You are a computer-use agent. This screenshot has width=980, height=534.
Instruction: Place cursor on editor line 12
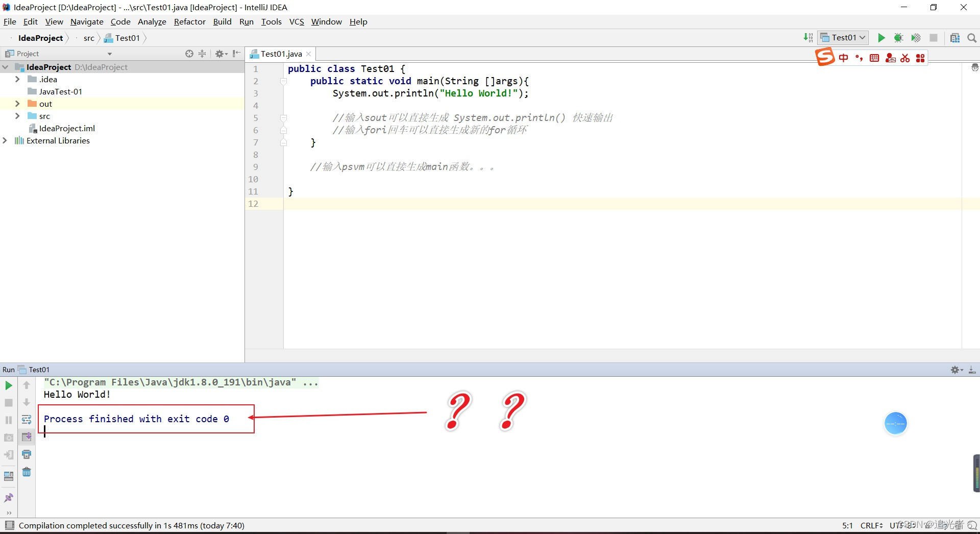623,204
